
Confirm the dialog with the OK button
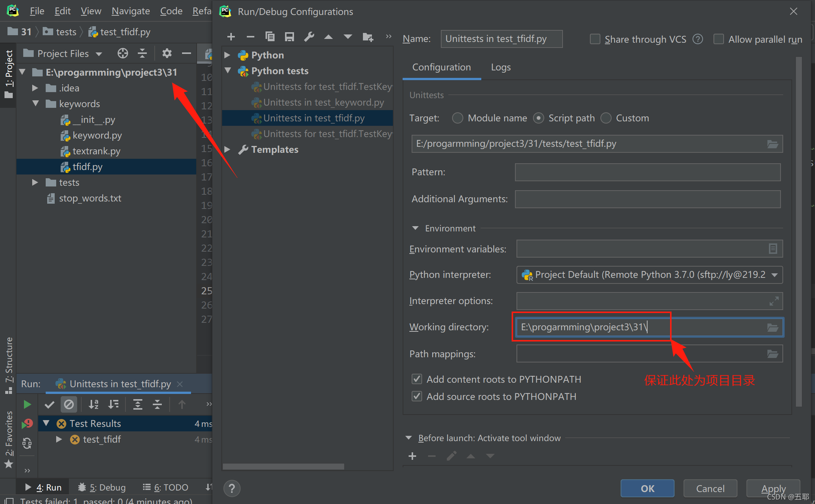(x=648, y=488)
